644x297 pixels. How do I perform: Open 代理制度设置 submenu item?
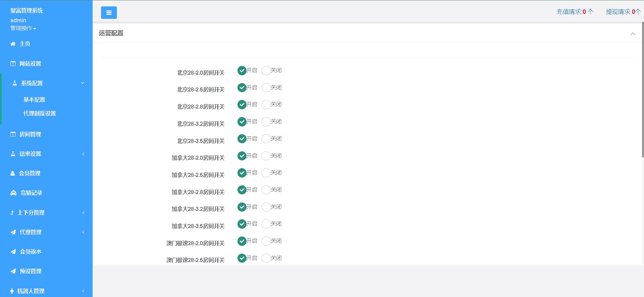(40, 113)
